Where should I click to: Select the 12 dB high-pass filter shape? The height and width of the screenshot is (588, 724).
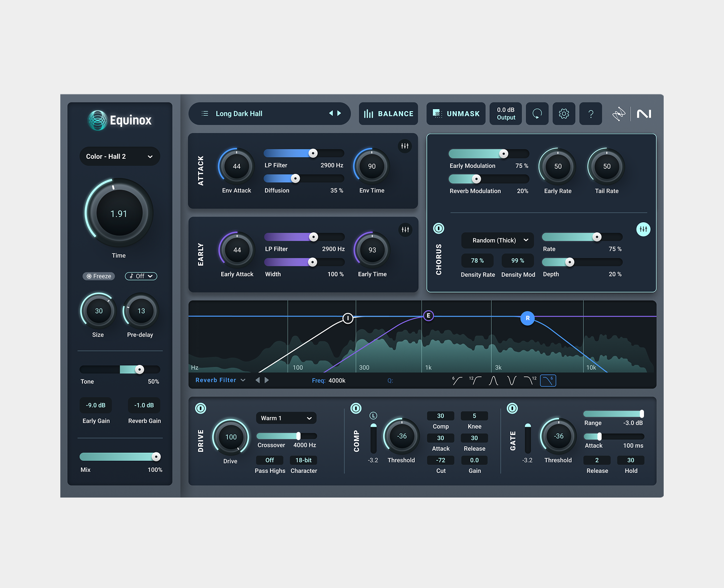(x=475, y=380)
